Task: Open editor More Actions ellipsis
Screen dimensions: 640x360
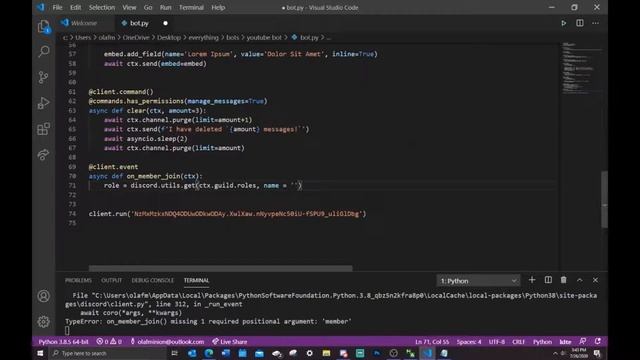Action: (x=596, y=23)
